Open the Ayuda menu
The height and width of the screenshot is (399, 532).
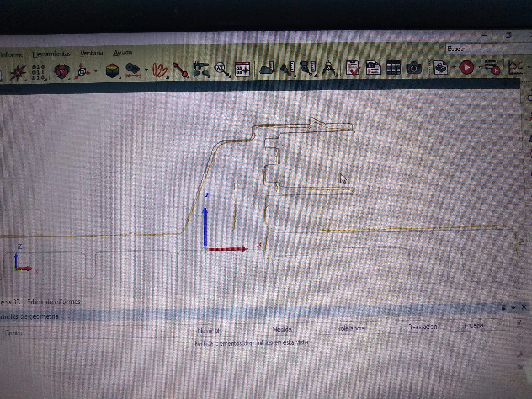pos(122,52)
